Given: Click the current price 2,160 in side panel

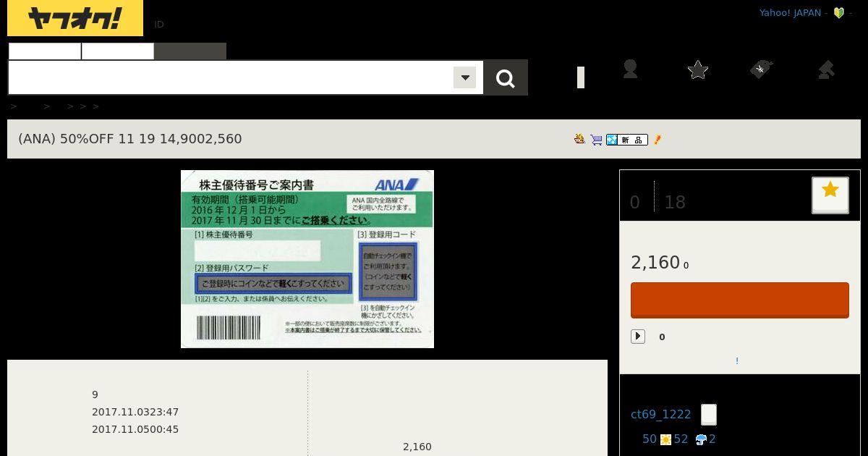Looking at the screenshot, I should [x=655, y=262].
